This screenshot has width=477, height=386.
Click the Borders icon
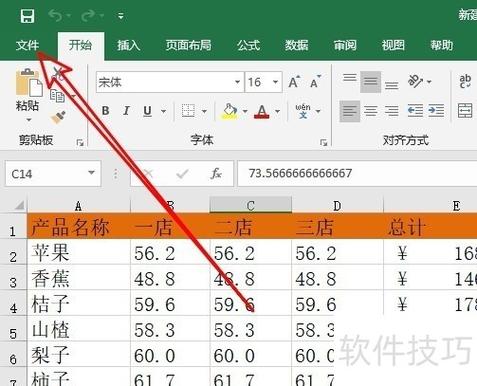(x=188, y=111)
